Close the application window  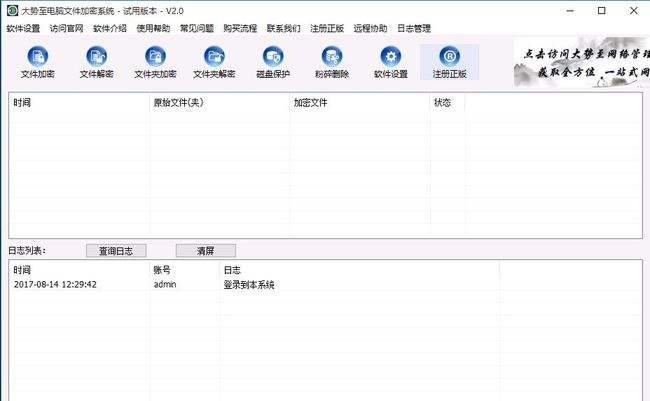coord(633,11)
